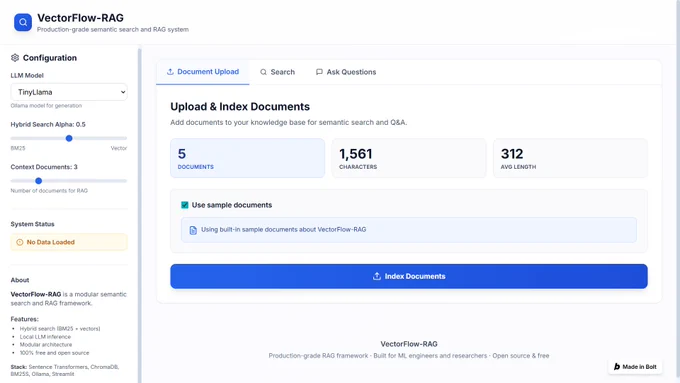This screenshot has width=680, height=383.
Task: Click the Use sample documents label
Action: tap(232, 205)
